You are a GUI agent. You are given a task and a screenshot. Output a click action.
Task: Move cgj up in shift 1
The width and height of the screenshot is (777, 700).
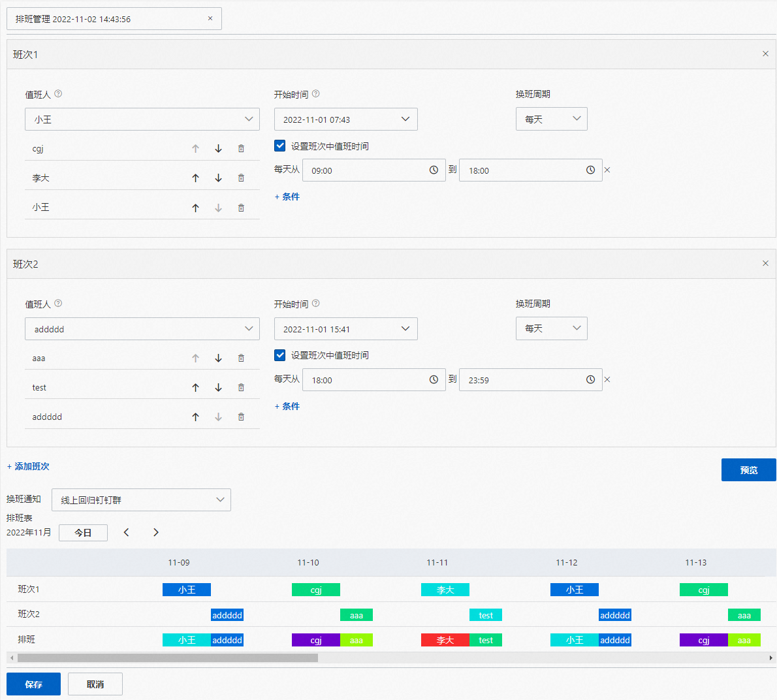195,149
